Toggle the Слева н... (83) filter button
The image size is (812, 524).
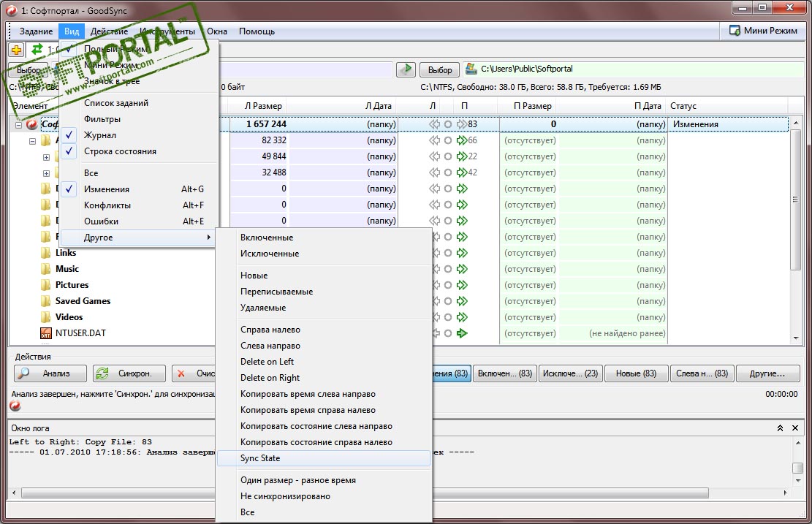click(x=702, y=373)
